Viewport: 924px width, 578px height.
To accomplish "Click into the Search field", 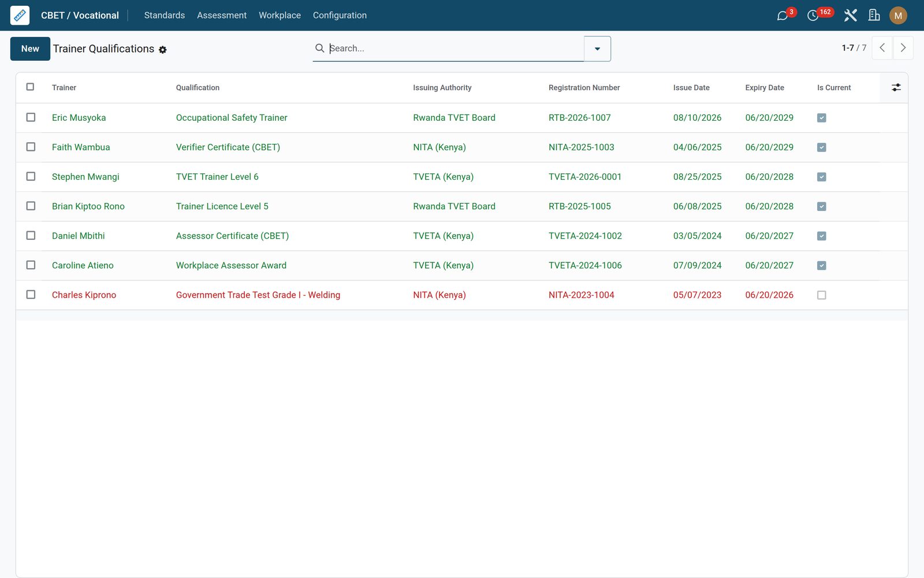I will tap(455, 49).
